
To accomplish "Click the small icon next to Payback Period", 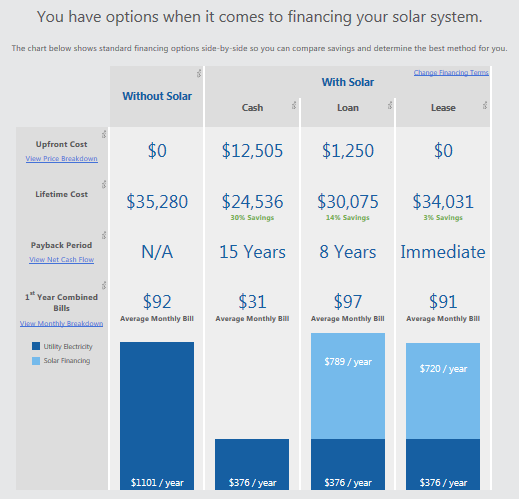I will 104,235.
